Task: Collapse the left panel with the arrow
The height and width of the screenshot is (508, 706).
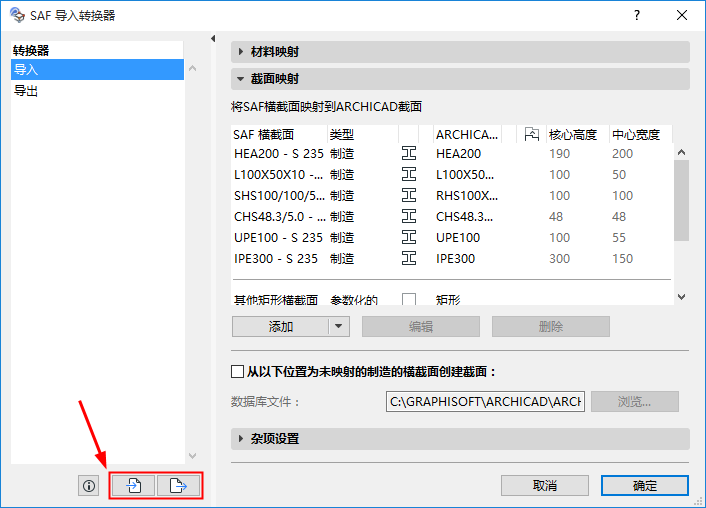Action: tap(213, 39)
